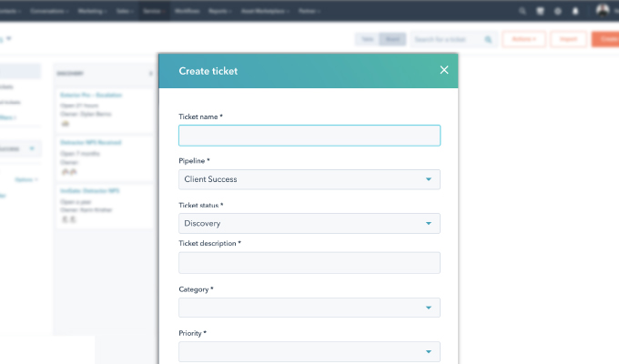Open the user avatar account menu
Screen dimensions: 619x364
tap(602, 10)
